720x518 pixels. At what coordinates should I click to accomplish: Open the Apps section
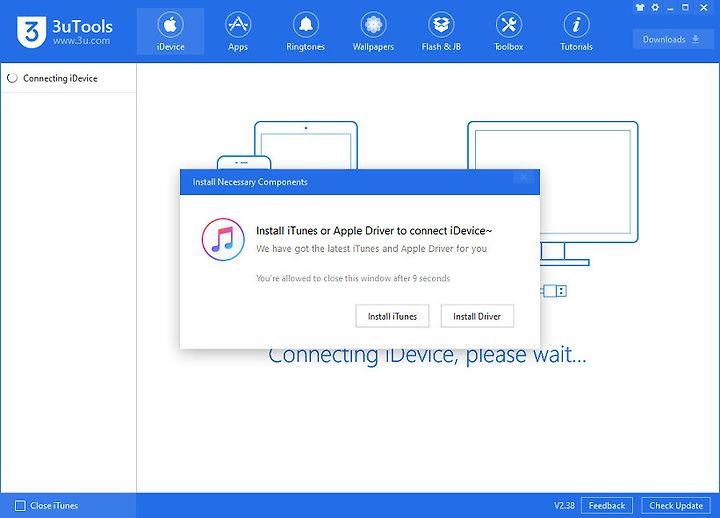pos(238,31)
